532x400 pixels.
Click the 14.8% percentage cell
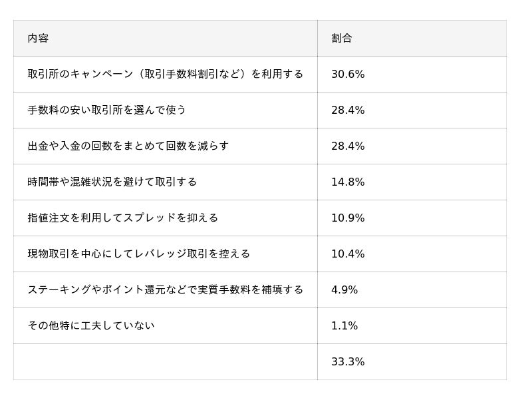pos(348,182)
